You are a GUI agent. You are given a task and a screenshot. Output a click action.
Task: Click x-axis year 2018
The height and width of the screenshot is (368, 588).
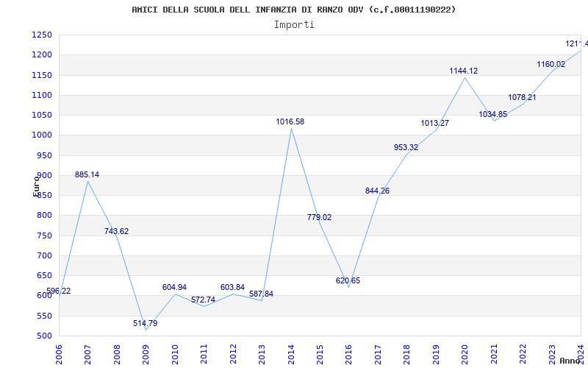click(407, 355)
